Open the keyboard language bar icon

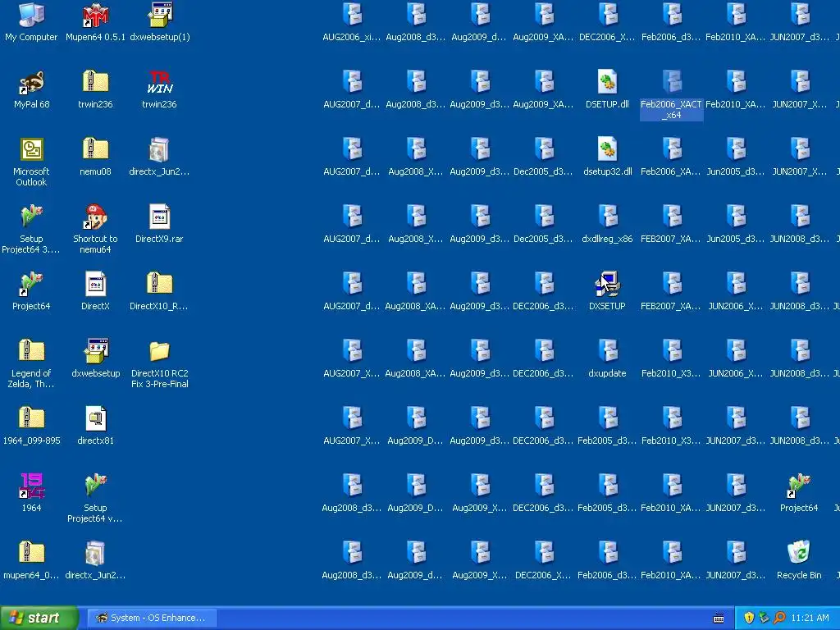719,619
